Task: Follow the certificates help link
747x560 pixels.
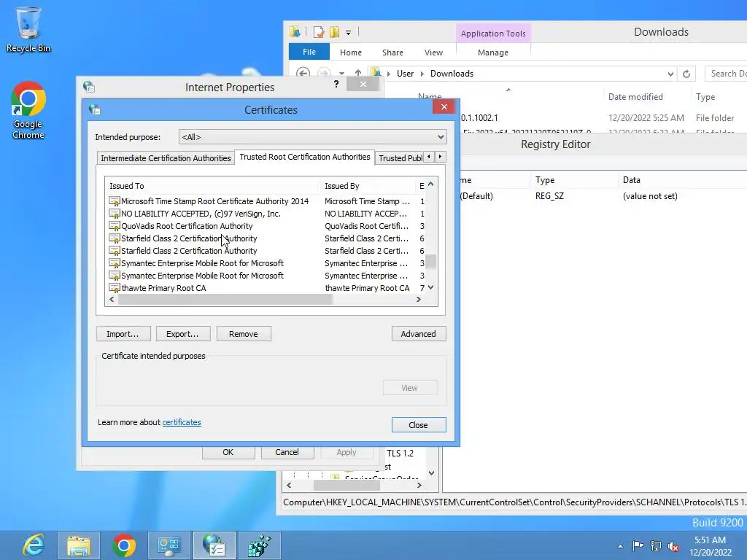Action: pos(182,422)
